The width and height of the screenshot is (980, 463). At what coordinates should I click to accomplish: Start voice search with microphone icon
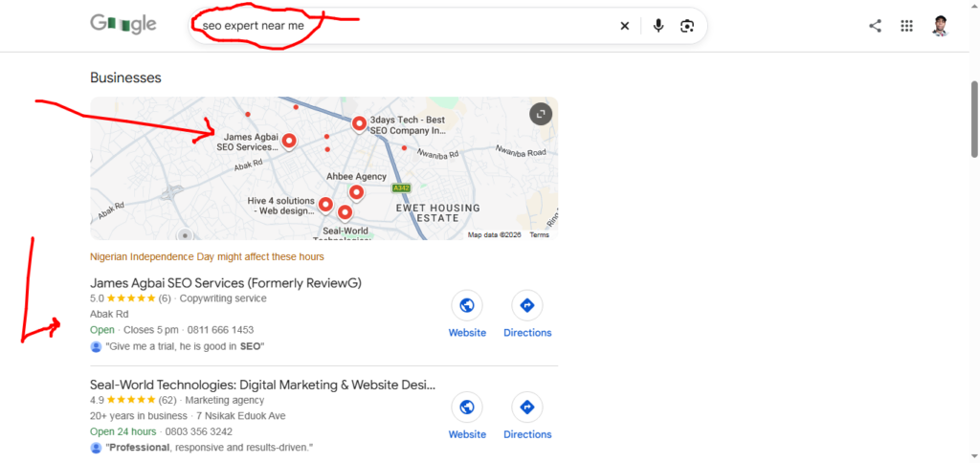pos(658,26)
